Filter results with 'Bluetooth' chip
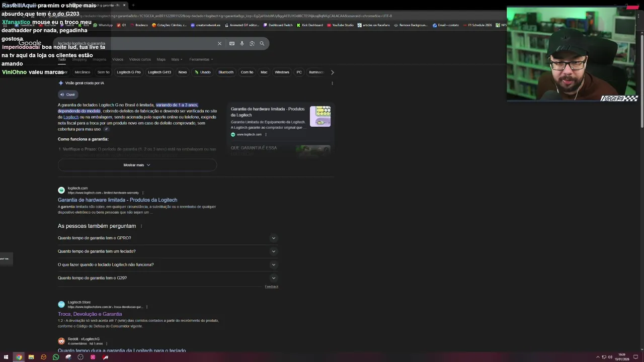This screenshot has height=362, width=644. tap(226, 72)
